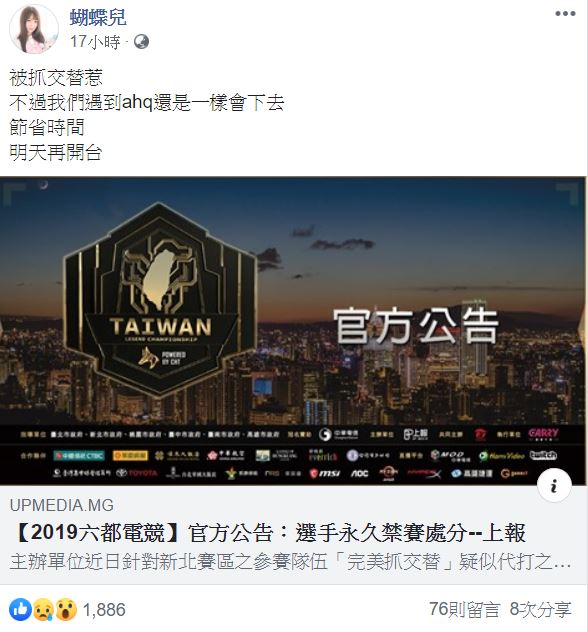The height and width of the screenshot is (632, 588).
Task: Click the 官方公告 text on banner
Action: pyautogui.click(x=416, y=326)
